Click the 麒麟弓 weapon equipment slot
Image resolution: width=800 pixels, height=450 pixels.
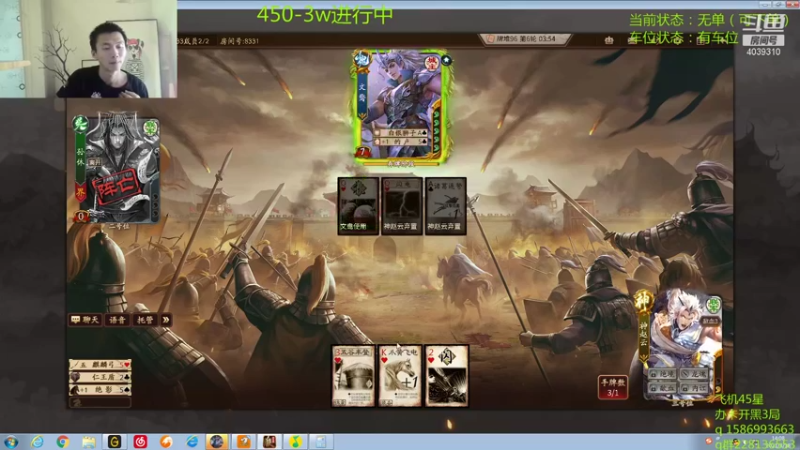(x=100, y=365)
